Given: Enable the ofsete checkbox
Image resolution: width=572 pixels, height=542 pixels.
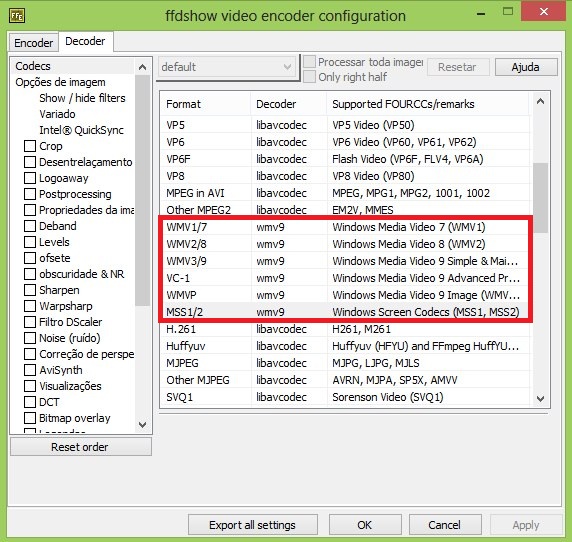Looking at the screenshot, I should tap(30, 258).
